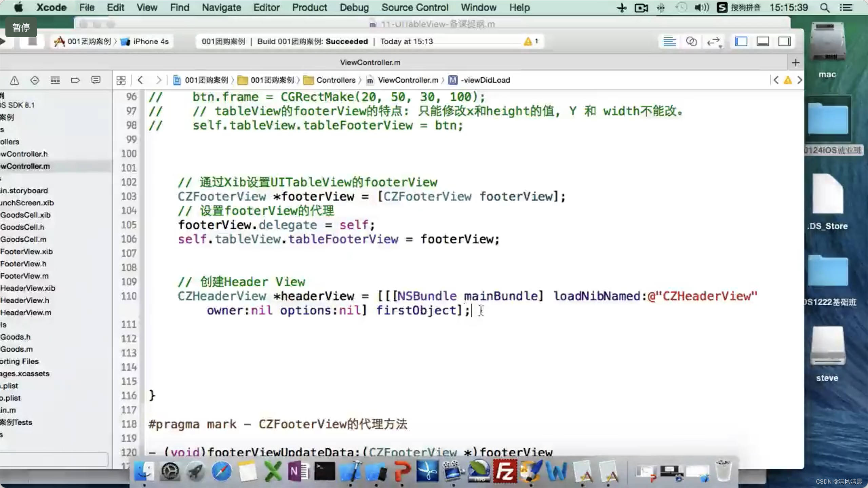The width and height of the screenshot is (868, 488).
Task: Open the -viewDidLoad method jump bar
Action: (479, 80)
